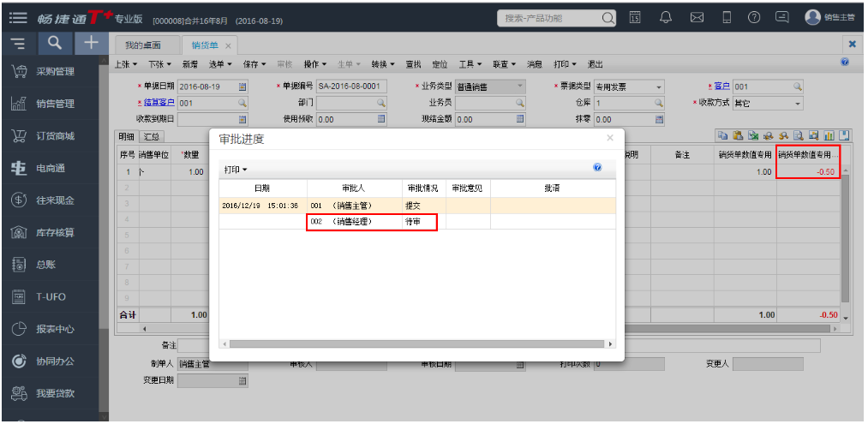Open calendar picker for 单据日期
The image size is (868, 424).
242,87
